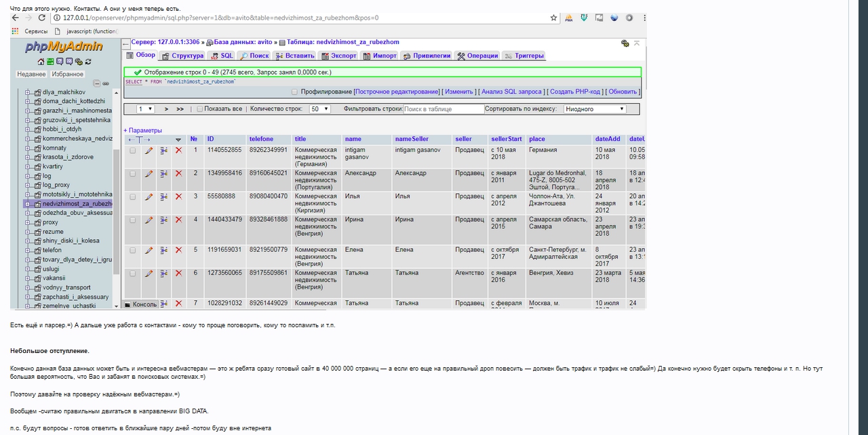Viewport: 868px width, 435px height.
Task: Click the green log out icon in sidebar
Action: (50, 62)
